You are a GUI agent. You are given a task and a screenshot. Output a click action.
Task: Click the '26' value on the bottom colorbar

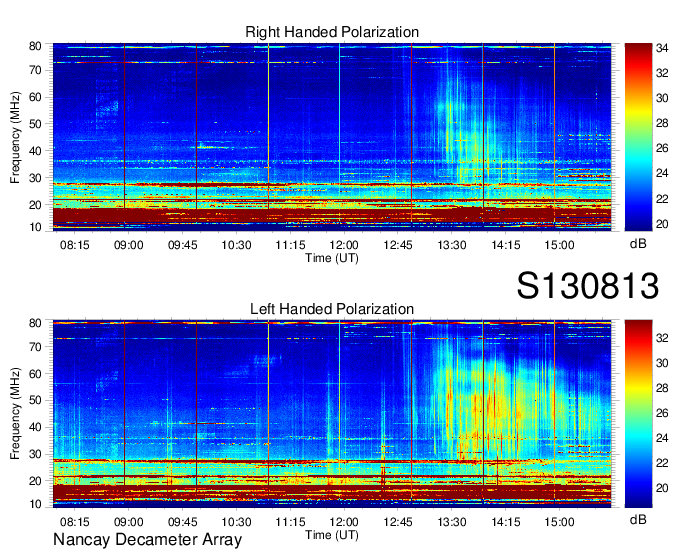click(x=662, y=413)
